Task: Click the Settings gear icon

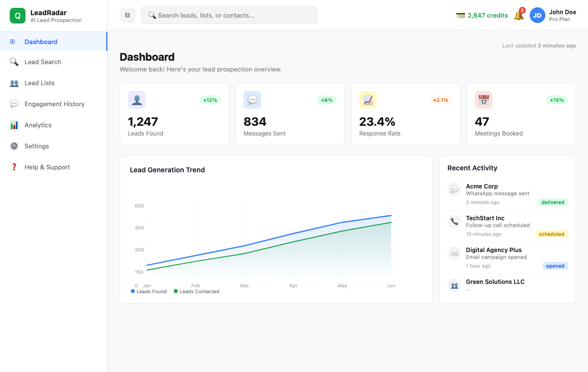Action: point(14,146)
